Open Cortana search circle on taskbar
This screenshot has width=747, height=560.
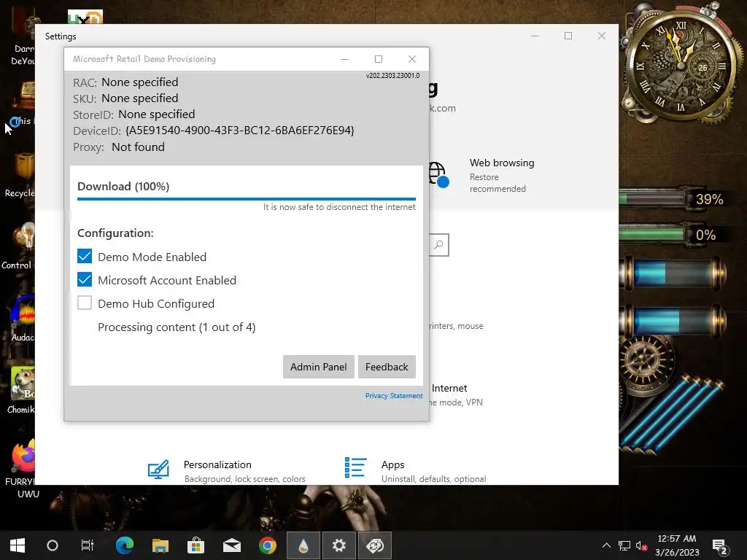point(53,545)
